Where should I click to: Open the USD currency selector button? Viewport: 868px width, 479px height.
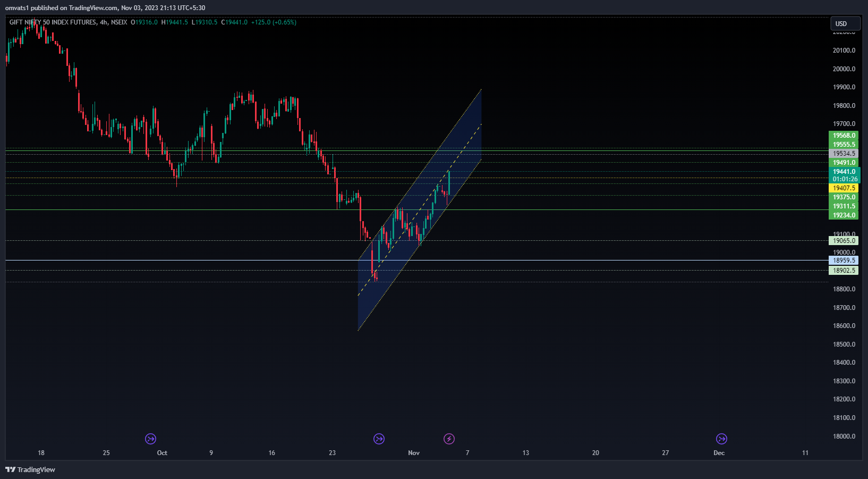pos(845,23)
